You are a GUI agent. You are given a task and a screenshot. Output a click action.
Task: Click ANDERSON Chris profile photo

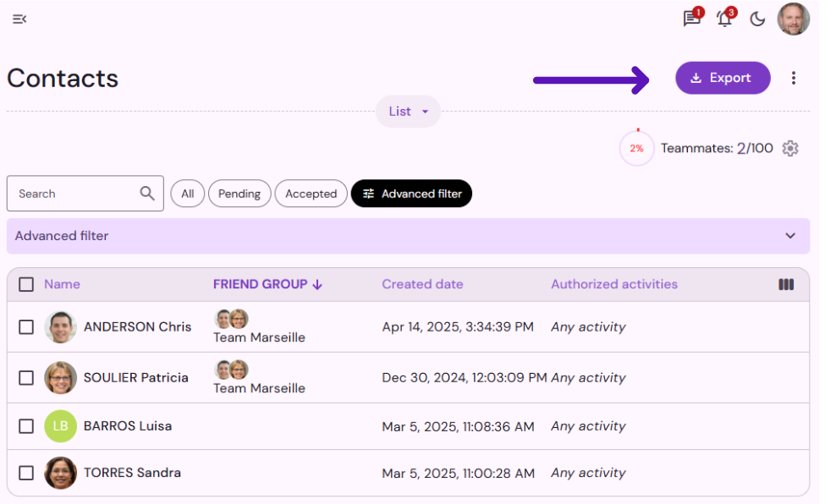[x=61, y=327]
